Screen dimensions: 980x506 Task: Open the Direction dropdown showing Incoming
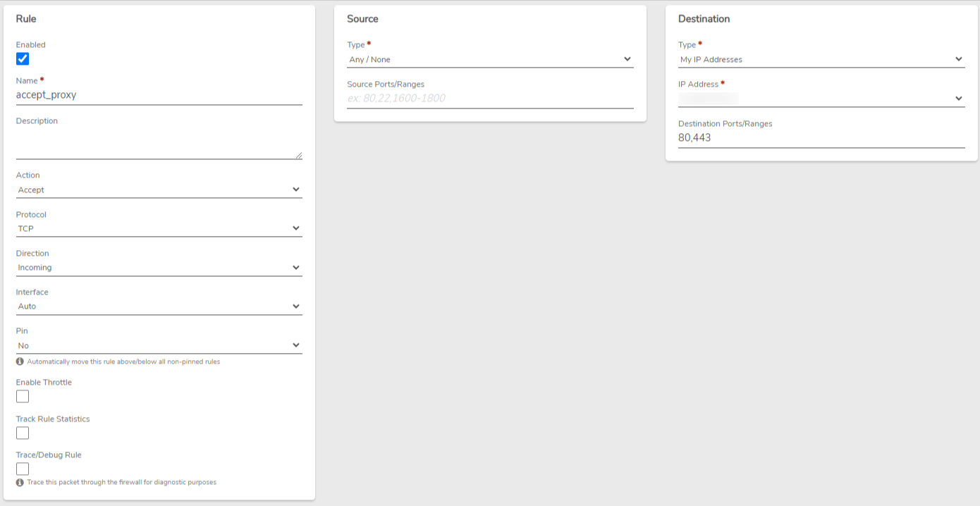point(159,268)
